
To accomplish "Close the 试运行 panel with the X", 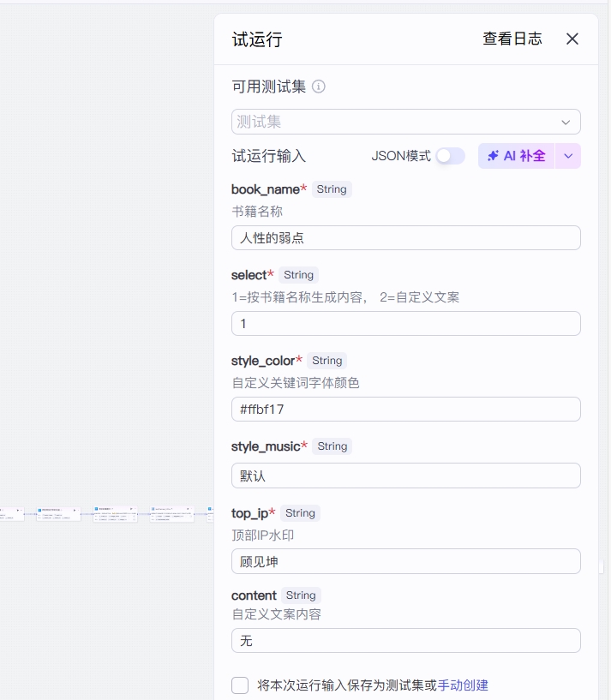I will pos(572,39).
